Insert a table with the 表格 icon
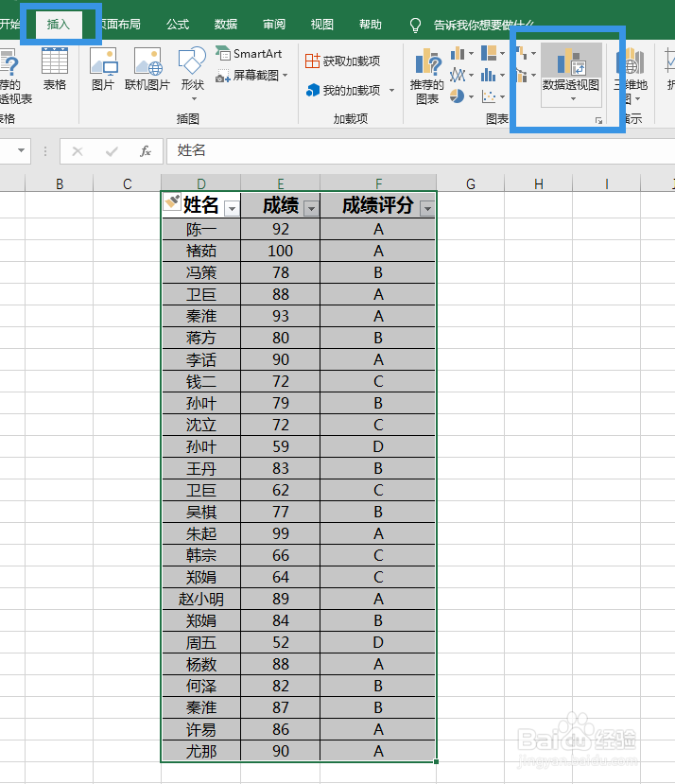Image resolution: width=675 pixels, height=784 pixels. click(55, 69)
